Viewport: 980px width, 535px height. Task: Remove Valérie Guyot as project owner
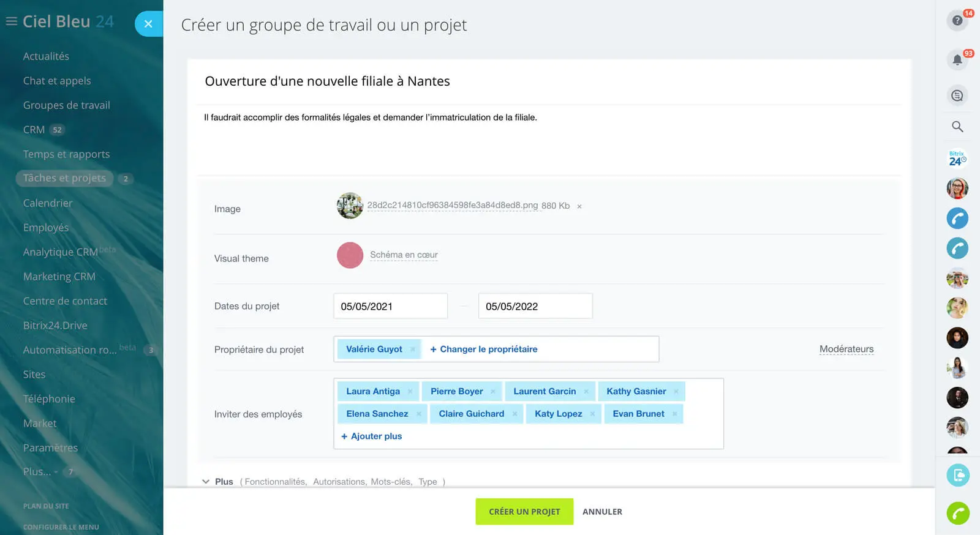pyautogui.click(x=413, y=350)
